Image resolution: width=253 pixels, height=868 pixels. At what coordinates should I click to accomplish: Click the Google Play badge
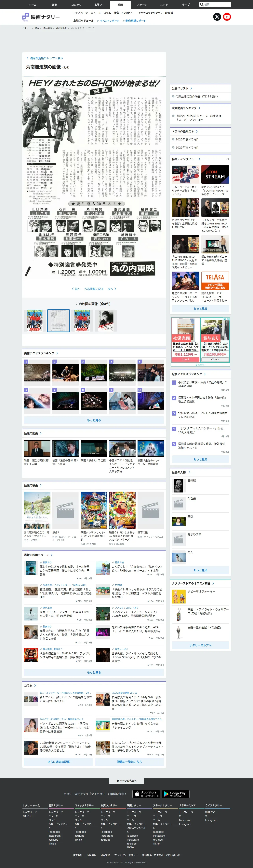tap(175, 793)
